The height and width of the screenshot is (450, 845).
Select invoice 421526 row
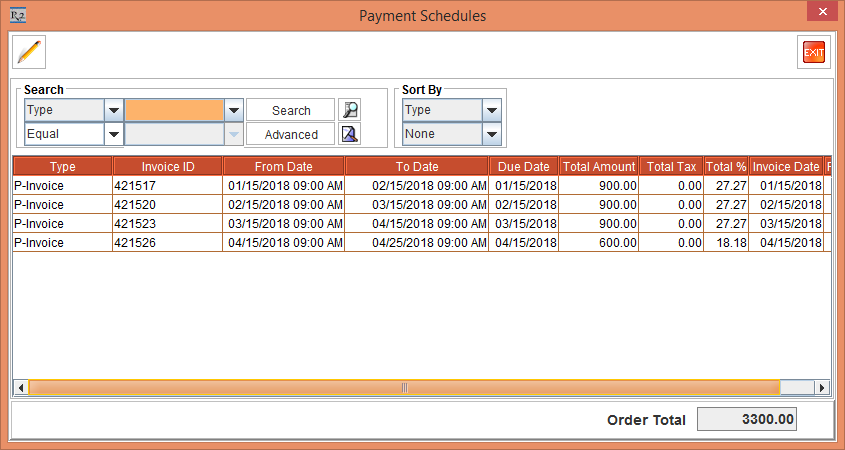click(x=168, y=243)
